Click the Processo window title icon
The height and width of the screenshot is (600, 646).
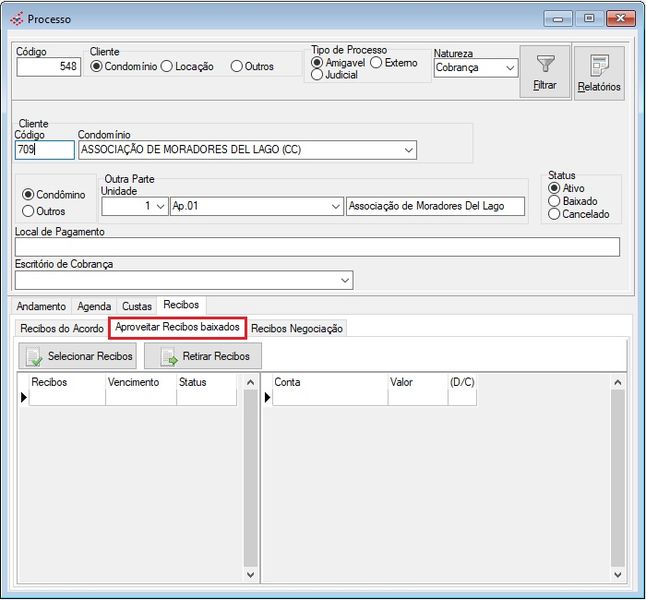[15, 19]
